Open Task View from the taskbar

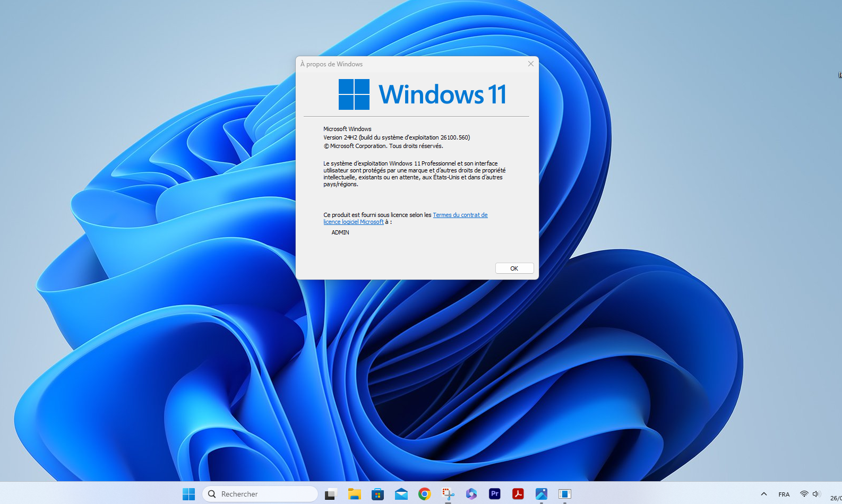pos(331,494)
